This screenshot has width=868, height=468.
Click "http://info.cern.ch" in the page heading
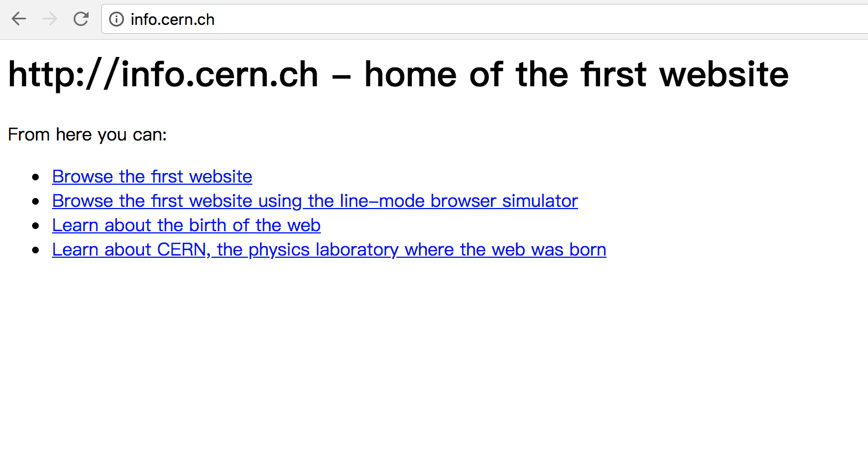(163, 75)
